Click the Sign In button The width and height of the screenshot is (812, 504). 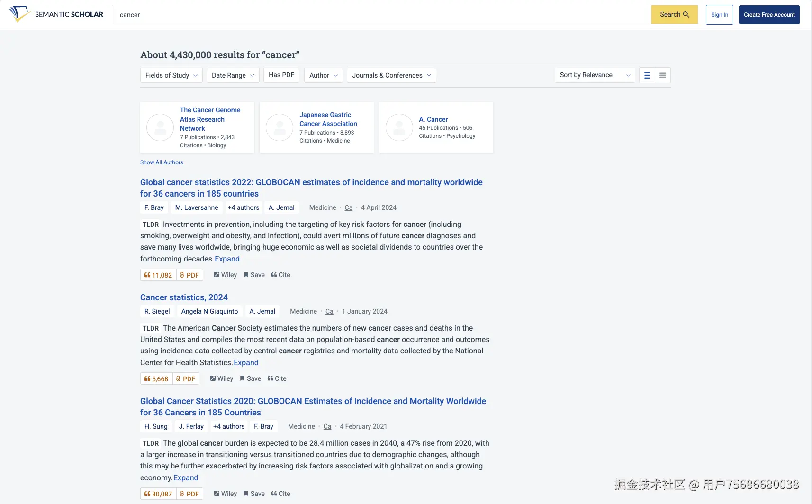coord(719,14)
